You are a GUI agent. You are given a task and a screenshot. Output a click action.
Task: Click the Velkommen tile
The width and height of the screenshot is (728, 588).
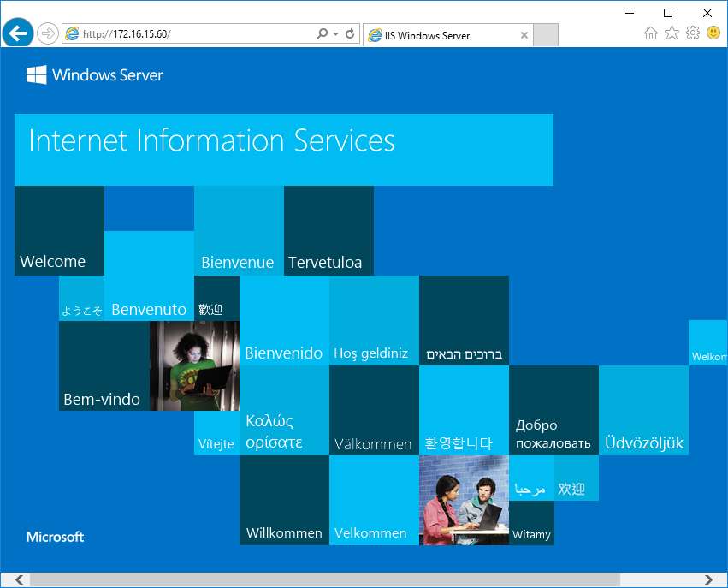point(374,500)
